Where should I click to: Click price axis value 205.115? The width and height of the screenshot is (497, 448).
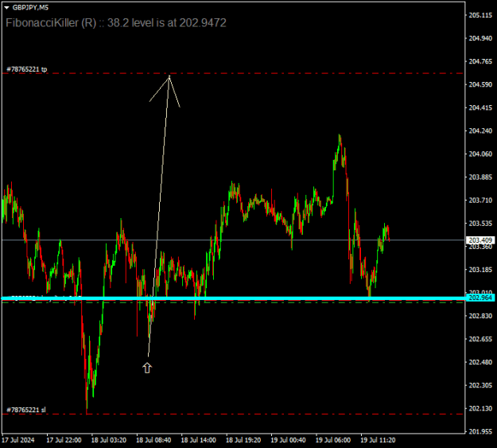[480, 15]
